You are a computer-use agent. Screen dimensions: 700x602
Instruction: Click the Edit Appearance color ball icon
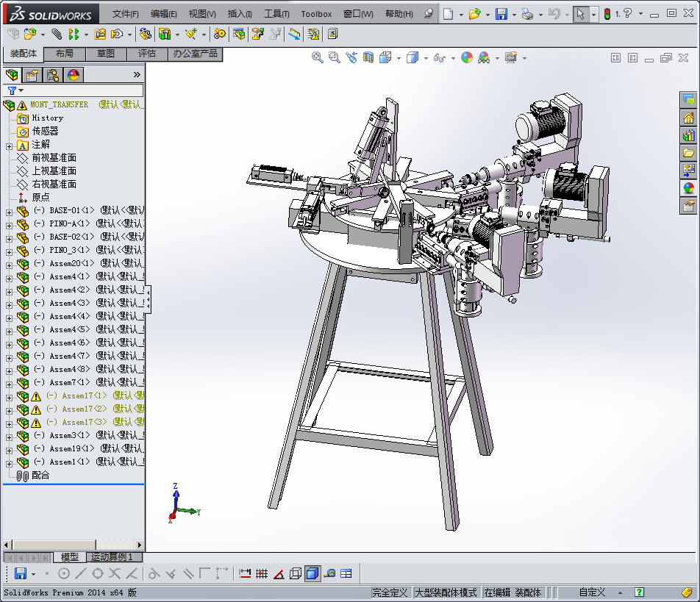coord(467,58)
